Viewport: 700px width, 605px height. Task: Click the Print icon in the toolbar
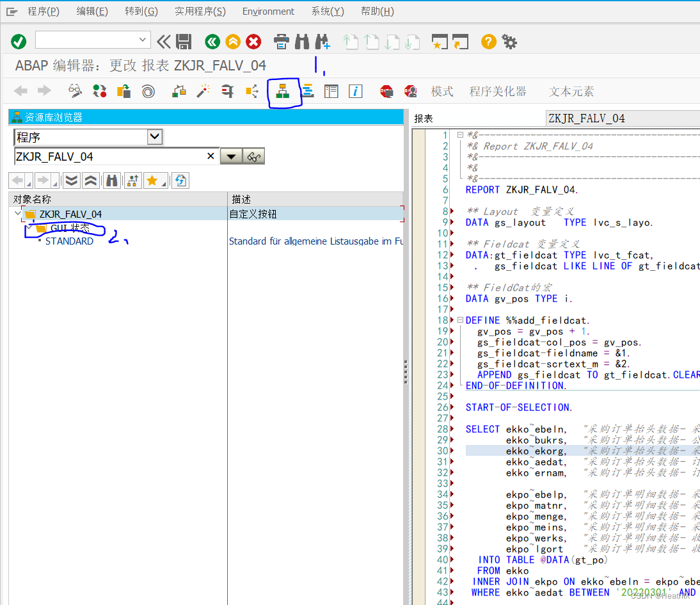tap(282, 41)
